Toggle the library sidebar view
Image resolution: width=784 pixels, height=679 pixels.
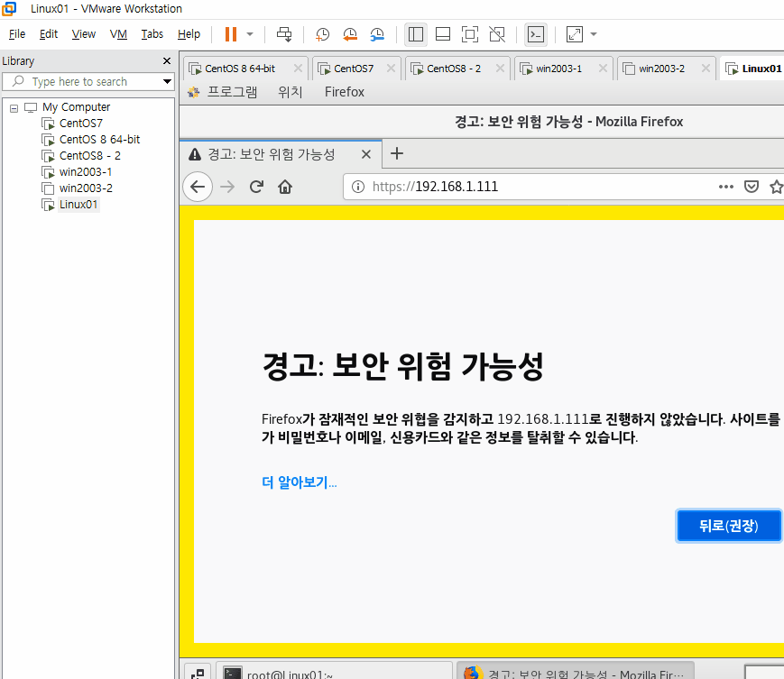pos(416,34)
